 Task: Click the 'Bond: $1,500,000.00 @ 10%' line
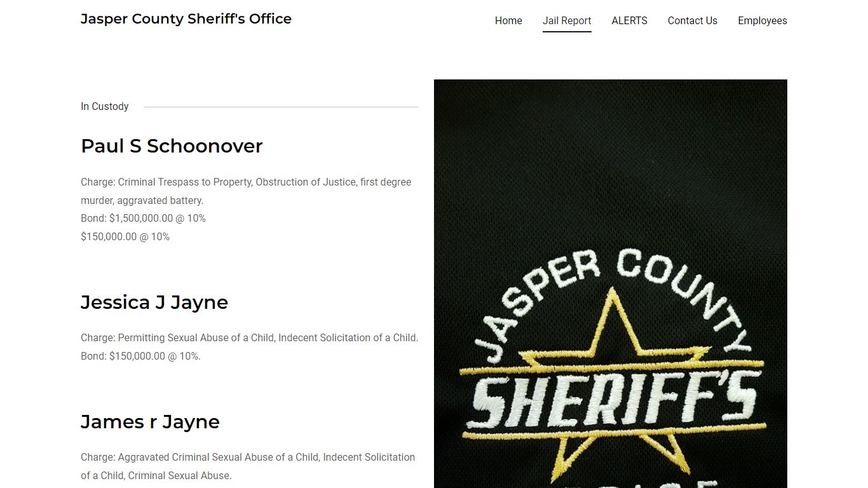144,218
